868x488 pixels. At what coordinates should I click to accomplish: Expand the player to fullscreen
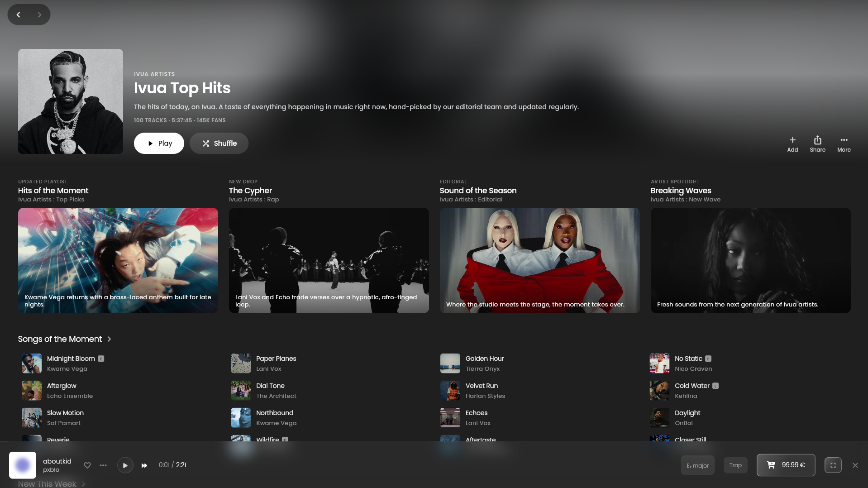pos(833,465)
